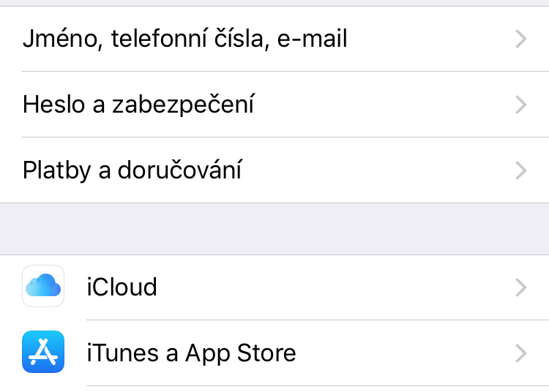This screenshot has width=549, height=392.
Task: Open the iCloud label
Action: 122,287
